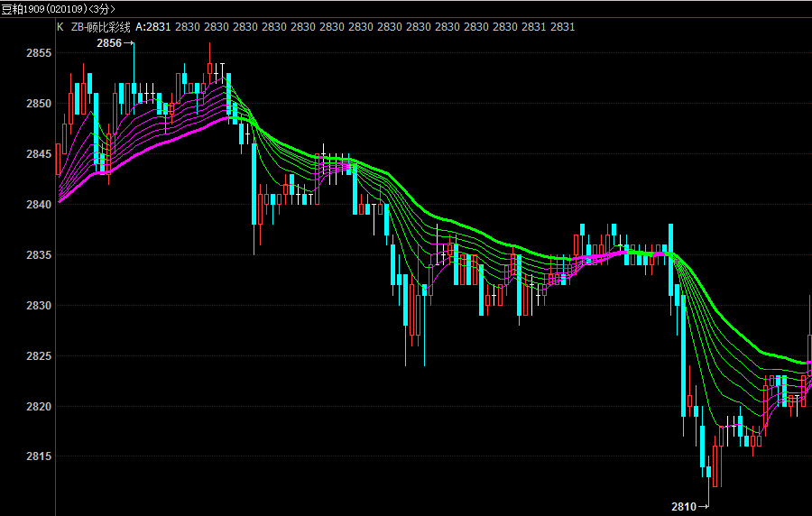Click the 2856 high price marker
The width and height of the screenshot is (812, 516).
point(109,43)
